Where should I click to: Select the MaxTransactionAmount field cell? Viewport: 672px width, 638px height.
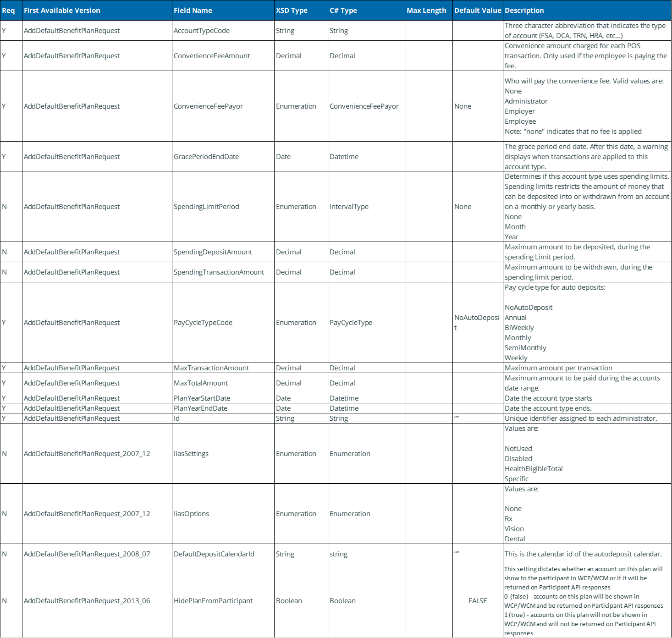click(223, 368)
